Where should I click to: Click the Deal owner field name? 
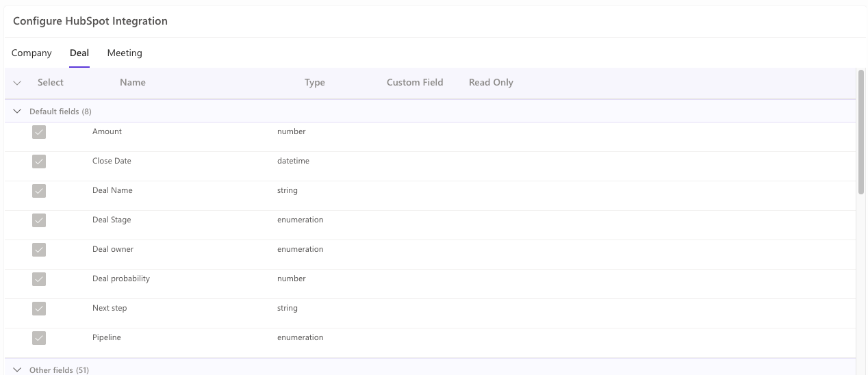pyautogui.click(x=113, y=249)
